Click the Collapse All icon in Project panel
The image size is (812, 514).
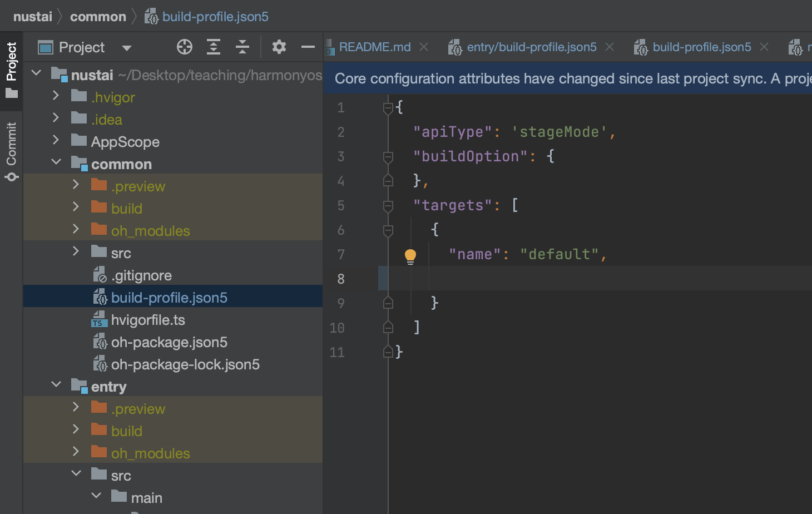pyautogui.click(x=242, y=47)
